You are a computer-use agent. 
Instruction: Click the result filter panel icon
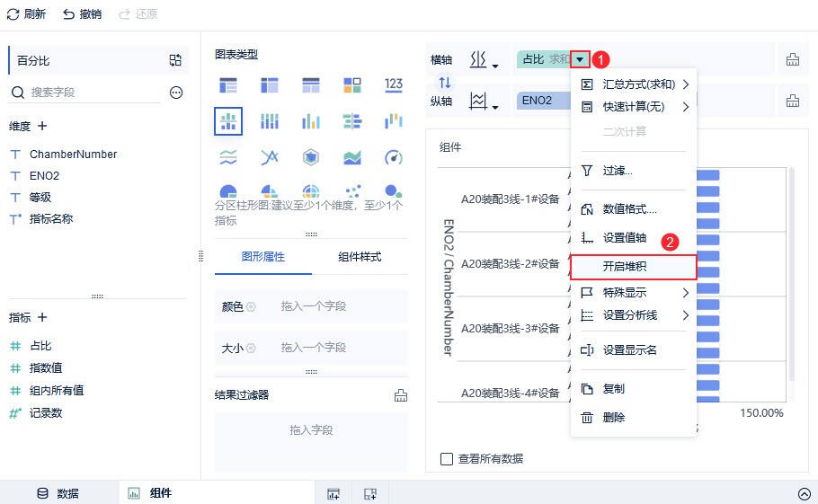click(401, 395)
